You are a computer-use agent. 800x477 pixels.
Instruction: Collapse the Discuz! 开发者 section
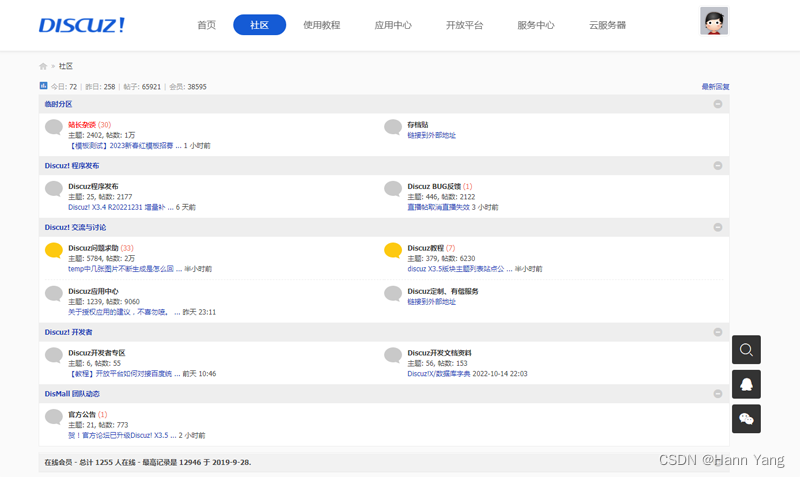point(718,332)
